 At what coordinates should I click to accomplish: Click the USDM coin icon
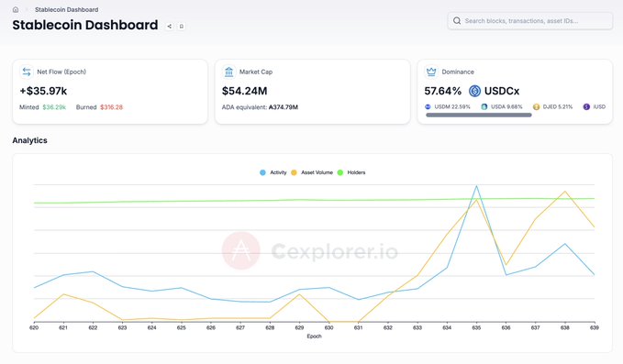[428, 106]
